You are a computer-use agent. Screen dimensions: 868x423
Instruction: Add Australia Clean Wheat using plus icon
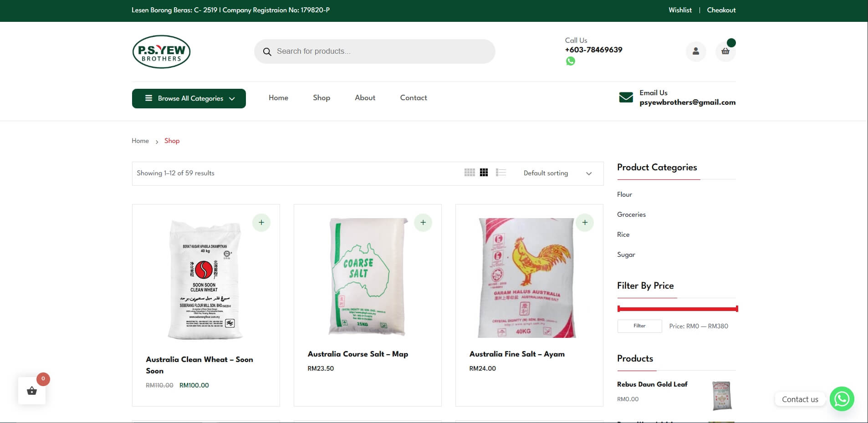(x=261, y=223)
